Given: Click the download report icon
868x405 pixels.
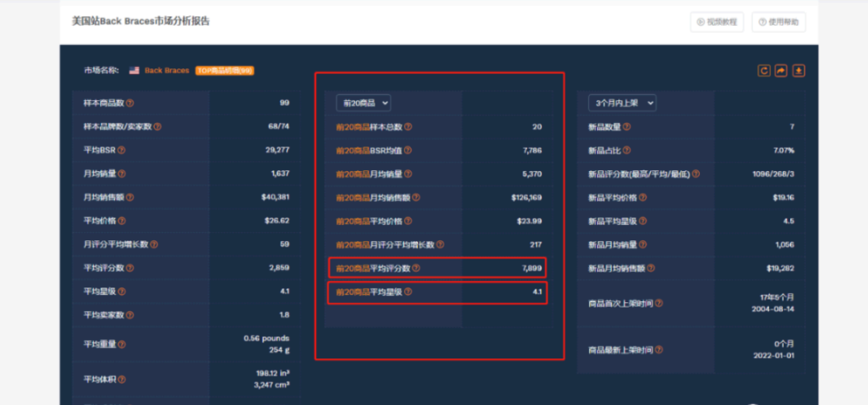Looking at the screenshot, I should click(799, 71).
